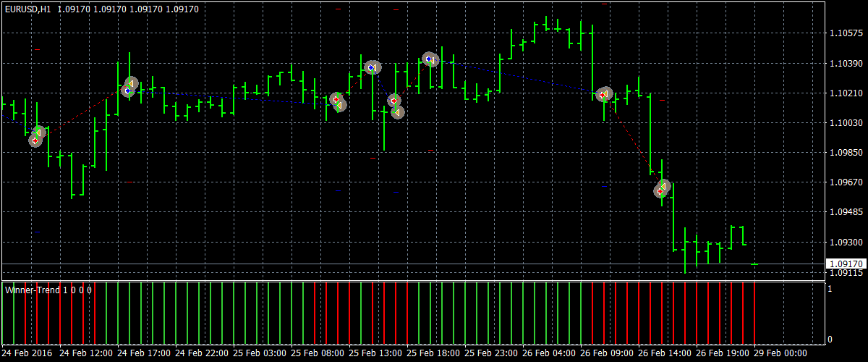Click the red arrow marker near 25 Feb 08:00

pyautogui.click(x=335, y=98)
